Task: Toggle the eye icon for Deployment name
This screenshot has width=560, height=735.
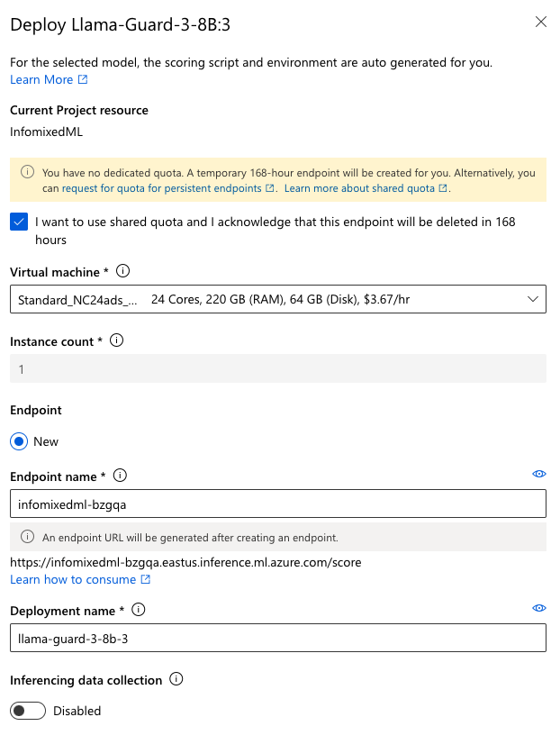Action: coord(539,608)
